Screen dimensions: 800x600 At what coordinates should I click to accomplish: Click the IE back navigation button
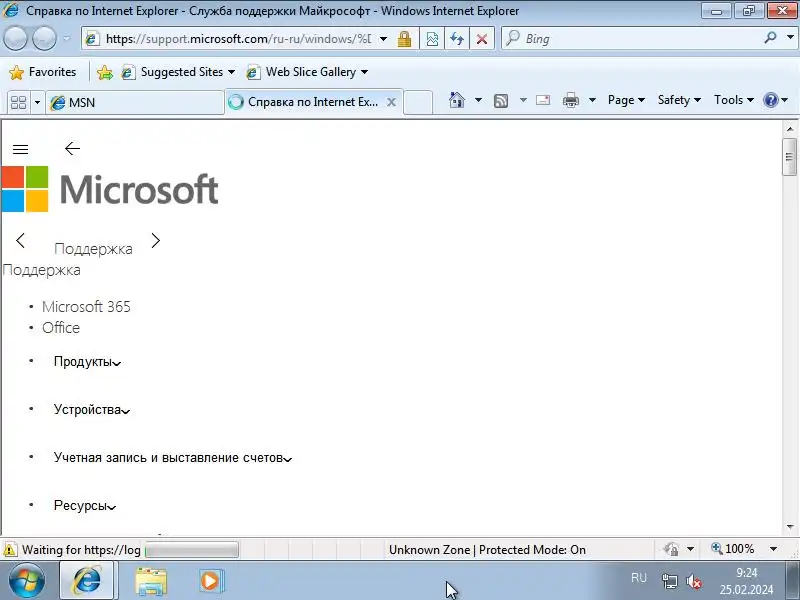[x=15, y=38]
